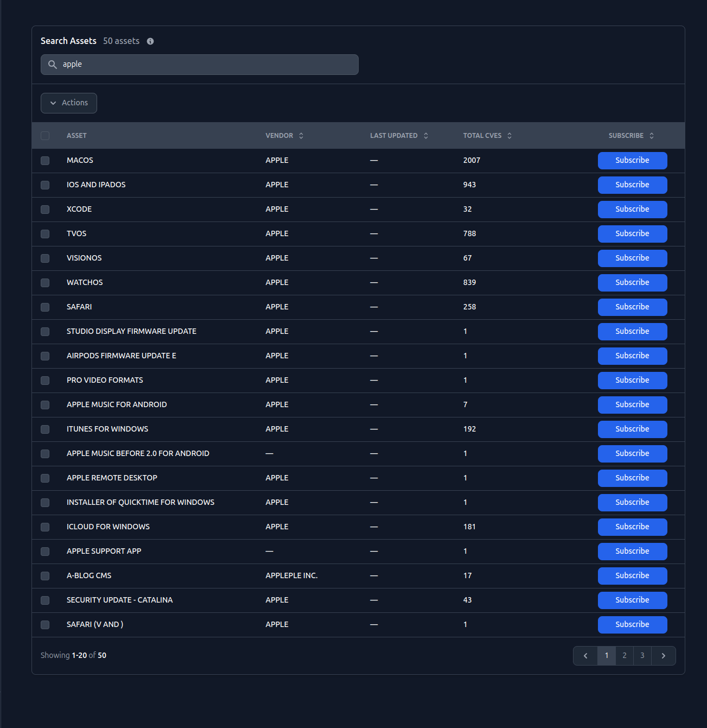The height and width of the screenshot is (728, 707).
Task: Click the 839 CVE count
Action: pos(469,283)
